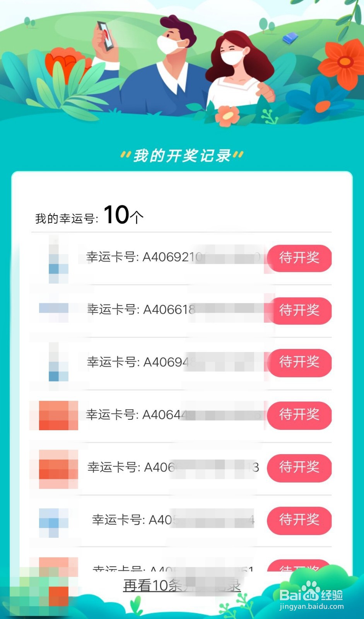Tap 待开奖 button beside card A406618
The image size is (364, 619).
coord(299,310)
